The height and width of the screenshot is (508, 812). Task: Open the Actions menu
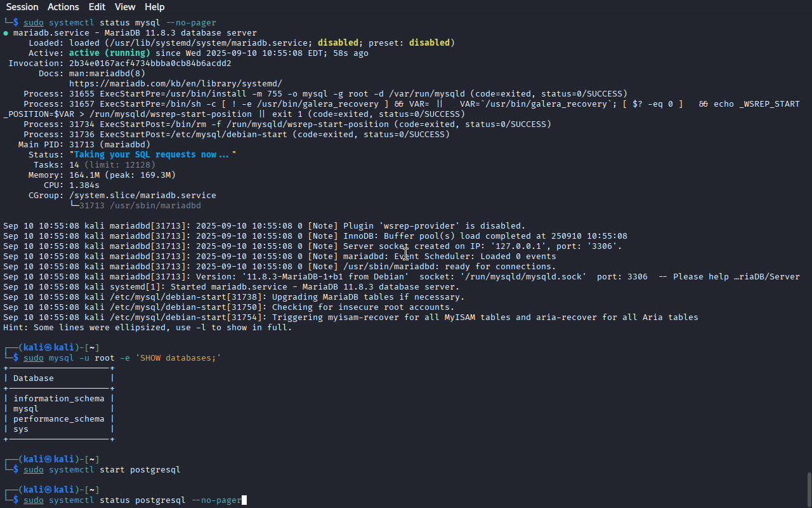pyautogui.click(x=63, y=7)
